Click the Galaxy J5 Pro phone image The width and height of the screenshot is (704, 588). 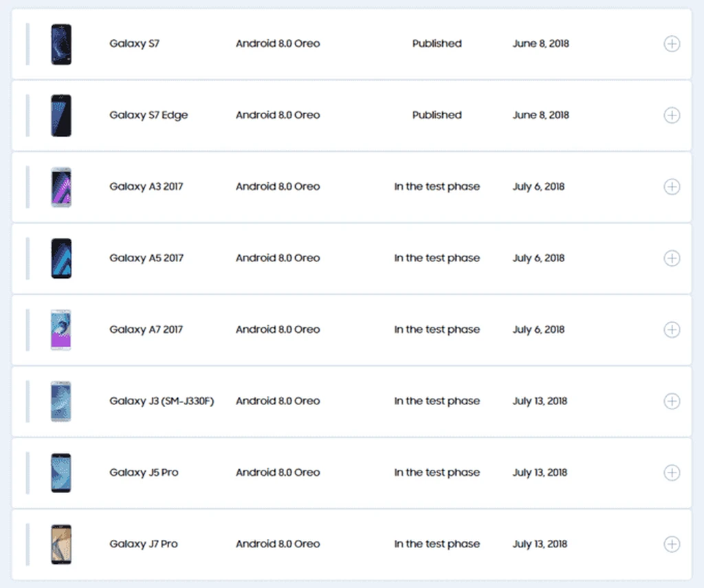(61, 472)
